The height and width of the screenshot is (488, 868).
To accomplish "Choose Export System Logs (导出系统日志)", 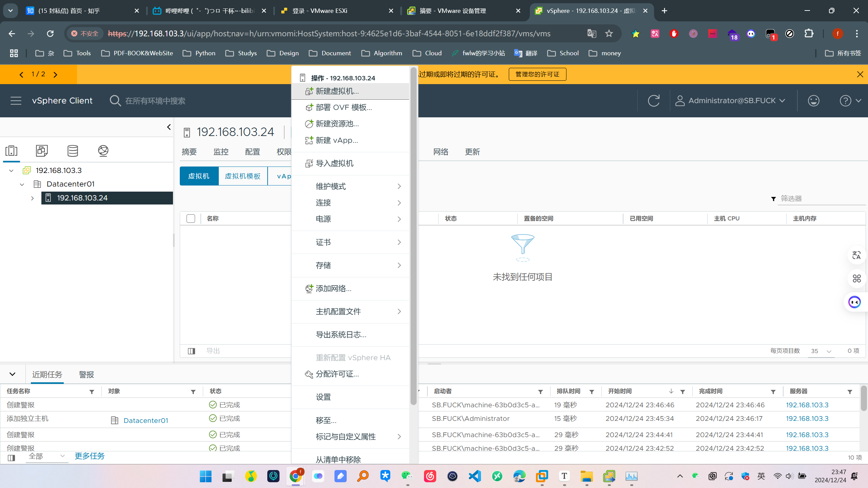I will point(350,335).
